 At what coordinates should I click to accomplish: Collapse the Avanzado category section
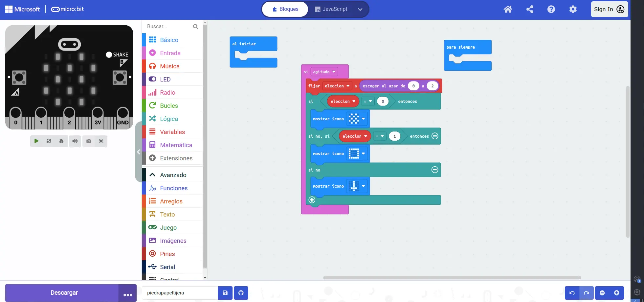pyautogui.click(x=173, y=175)
